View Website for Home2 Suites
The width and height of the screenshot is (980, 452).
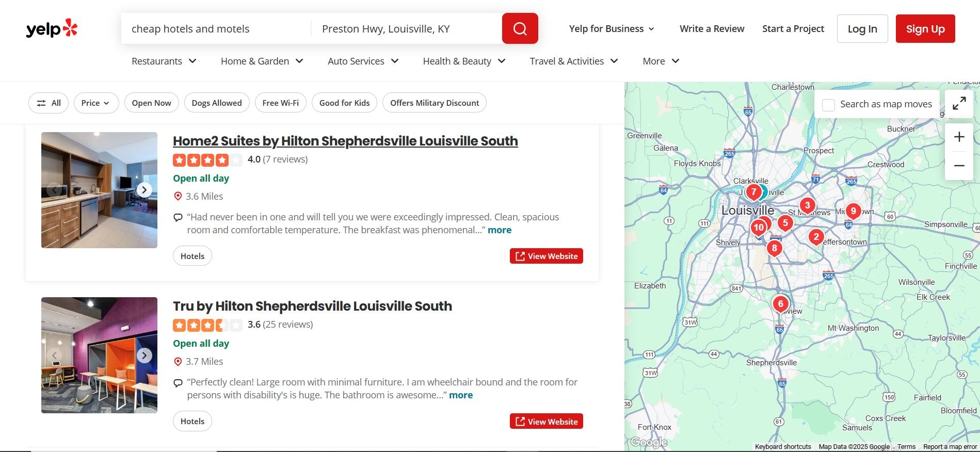point(547,256)
